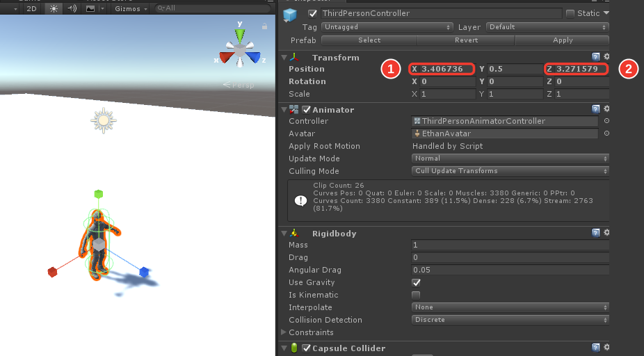This screenshot has height=356, width=644.
Task: Open Interpolate dropdown showing None
Action: tap(510, 307)
